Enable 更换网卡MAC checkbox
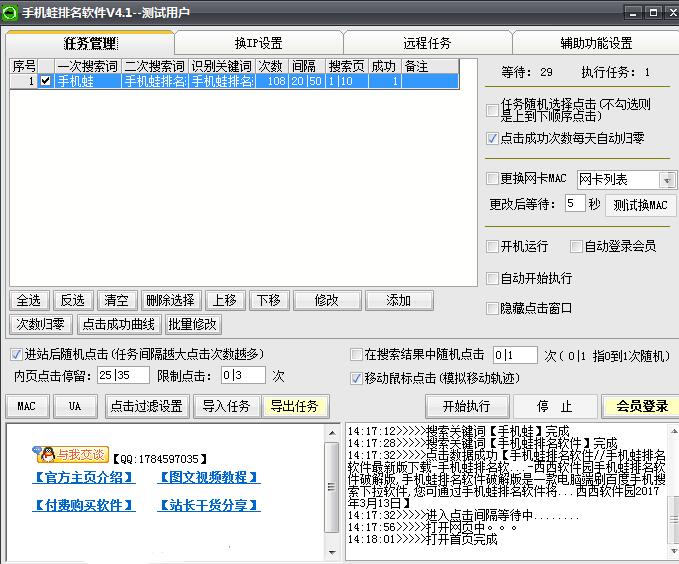Viewport: 679px width, 564px height. pyautogui.click(x=492, y=179)
